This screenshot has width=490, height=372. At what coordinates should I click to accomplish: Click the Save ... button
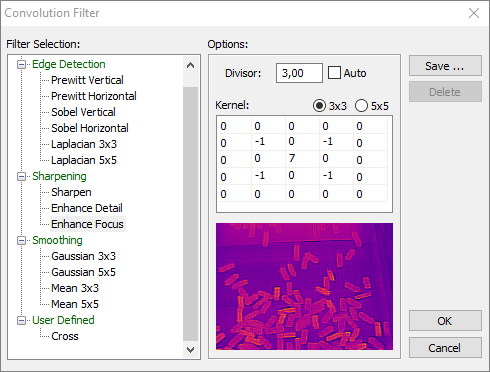(x=445, y=66)
